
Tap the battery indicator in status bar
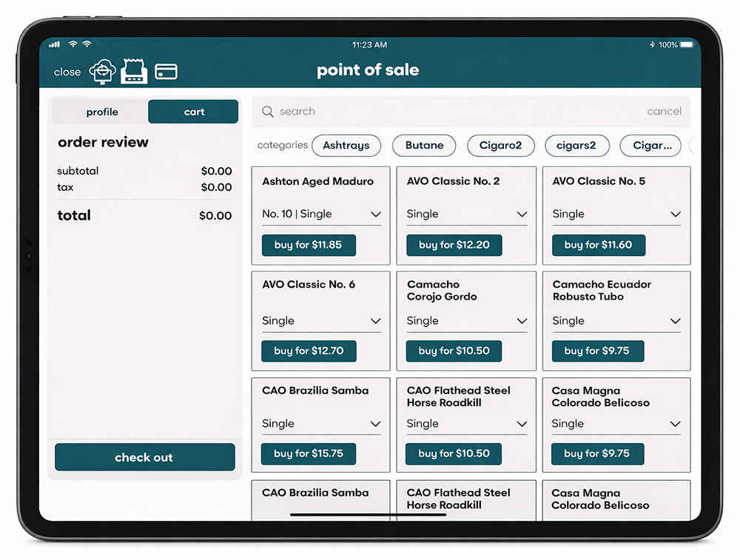687,45
